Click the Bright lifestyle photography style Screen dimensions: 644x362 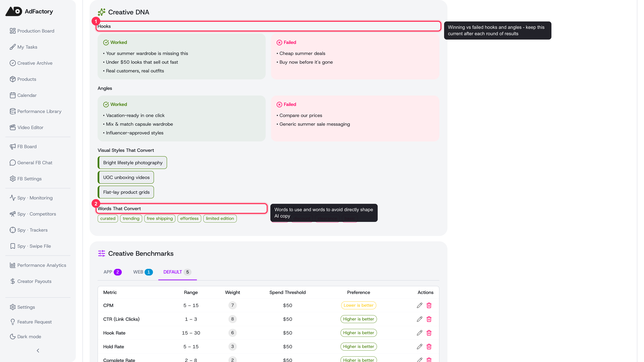[132, 163]
